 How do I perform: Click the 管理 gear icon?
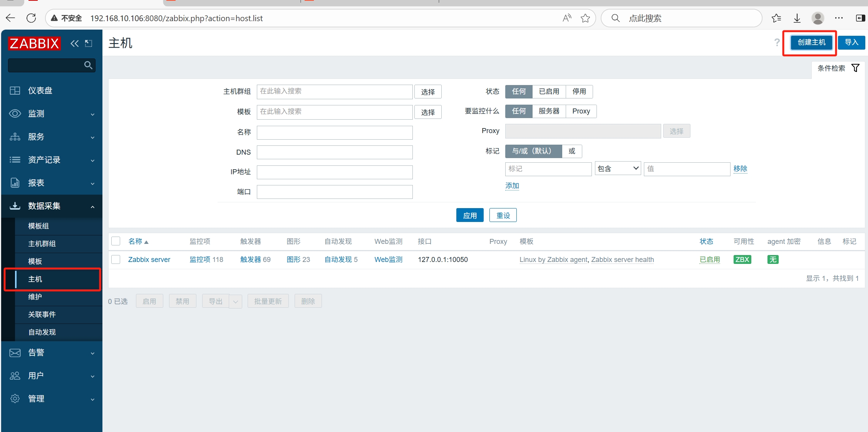15,399
